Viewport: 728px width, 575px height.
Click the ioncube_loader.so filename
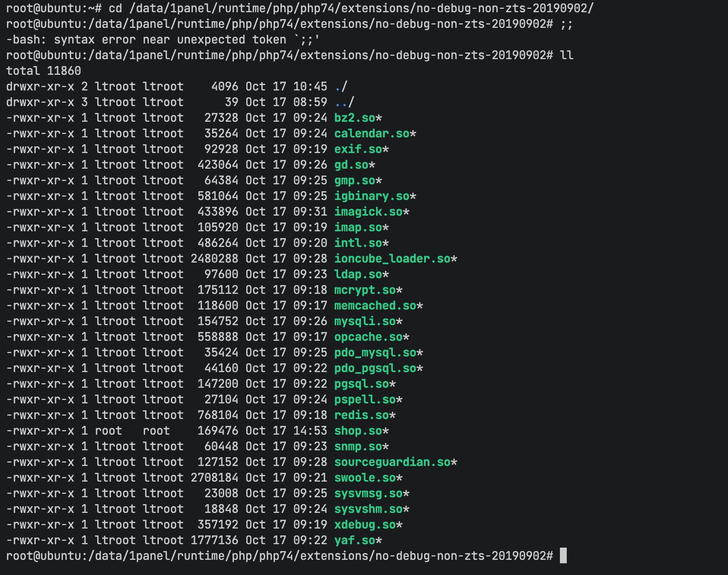pyautogui.click(x=392, y=259)
